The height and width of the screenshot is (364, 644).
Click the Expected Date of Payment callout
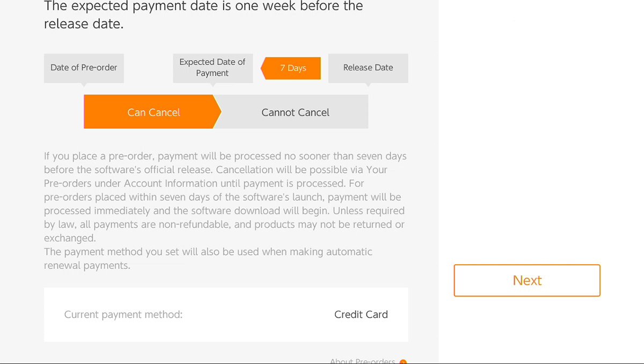point(213,68)
